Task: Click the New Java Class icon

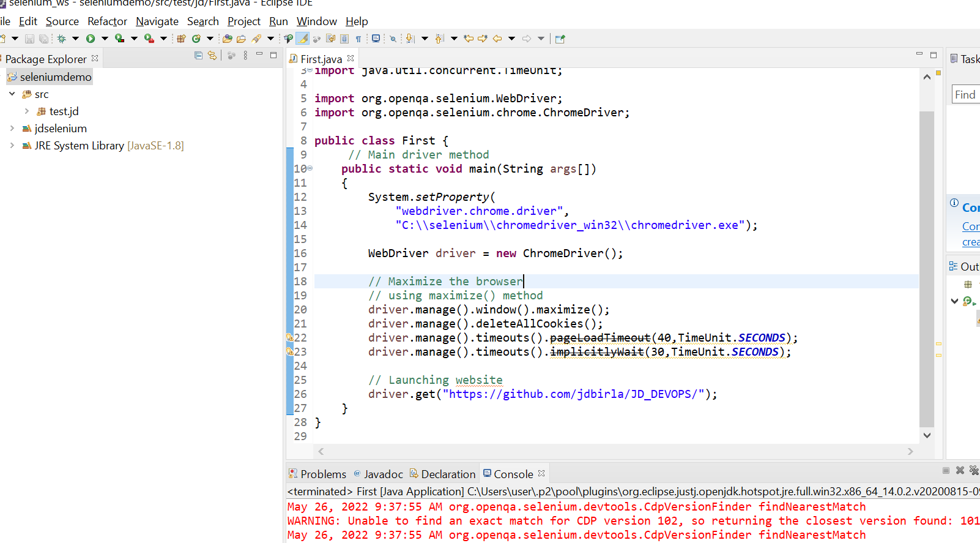Action: [196, 39]
